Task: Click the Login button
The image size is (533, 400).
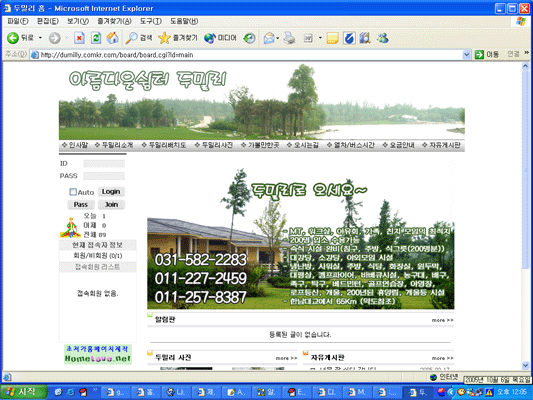Action: (111, 192)
